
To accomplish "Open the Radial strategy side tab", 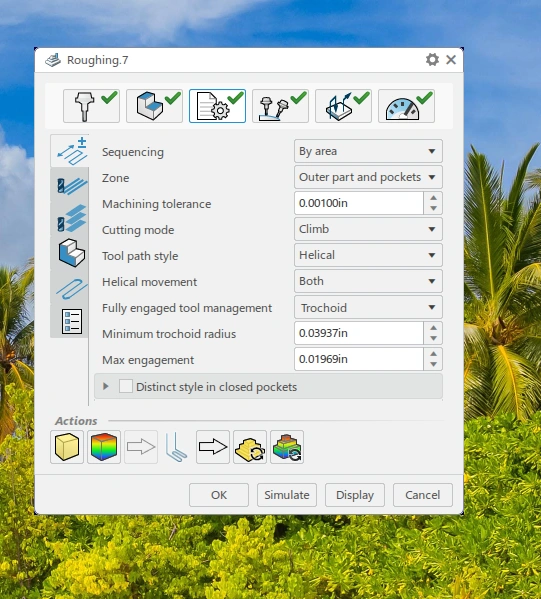I will coord(71,186).
